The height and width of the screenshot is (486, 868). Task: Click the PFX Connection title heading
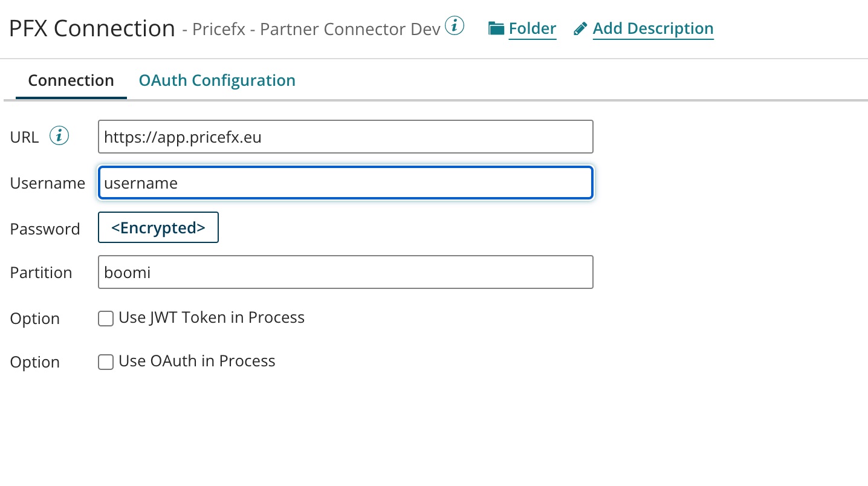92,28
